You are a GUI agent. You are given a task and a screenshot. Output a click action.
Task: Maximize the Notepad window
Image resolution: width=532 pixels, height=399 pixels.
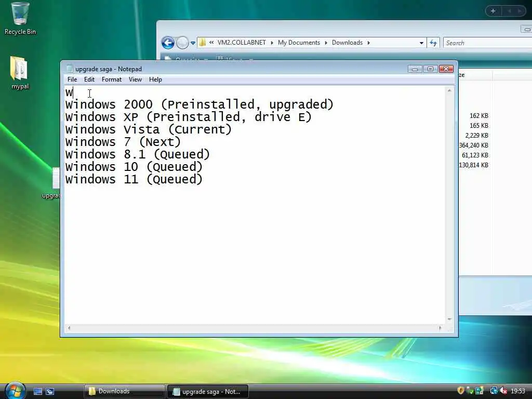(430, 69)
